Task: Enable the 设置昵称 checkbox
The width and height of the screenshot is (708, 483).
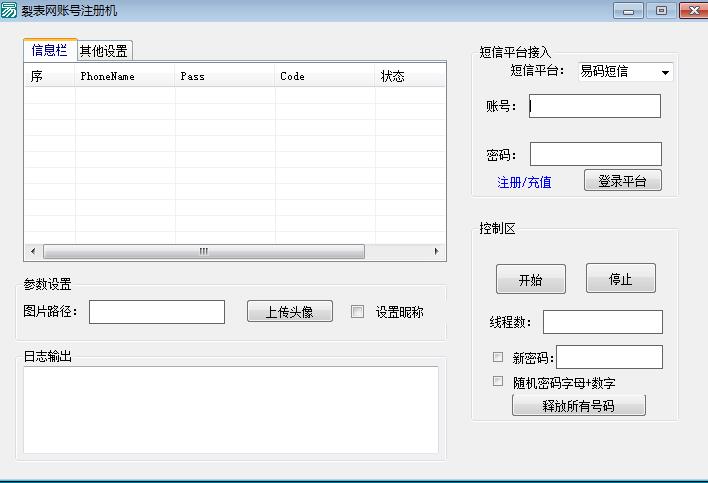Action: coord(358,312)
